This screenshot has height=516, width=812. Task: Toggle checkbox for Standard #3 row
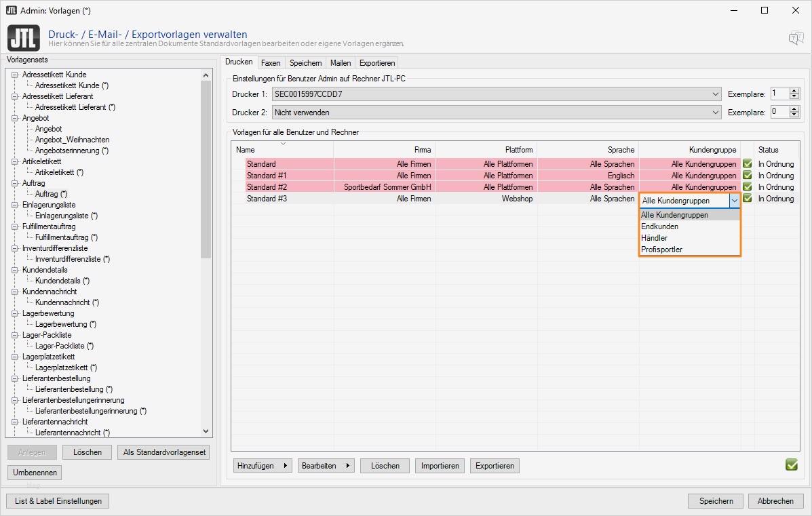tap(747, 199)
